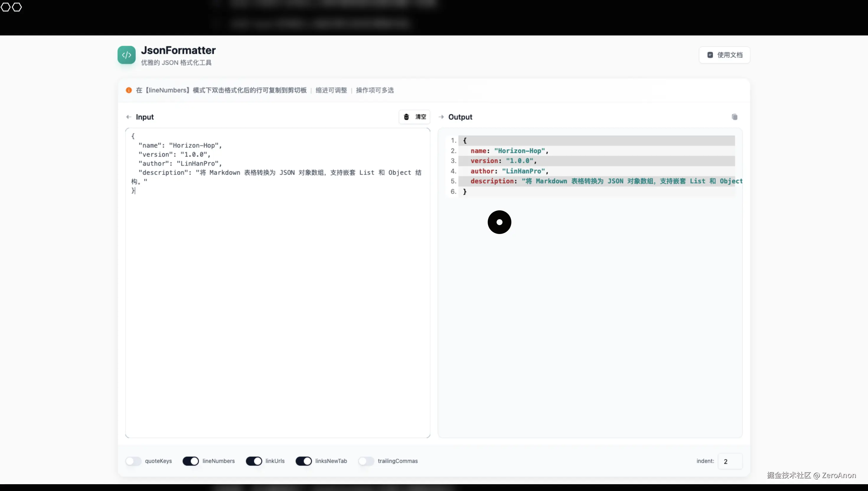Disable the lineNumbers toggle
Image resolution: width=868 pixels, height=491 pixels.
(191, 461)
